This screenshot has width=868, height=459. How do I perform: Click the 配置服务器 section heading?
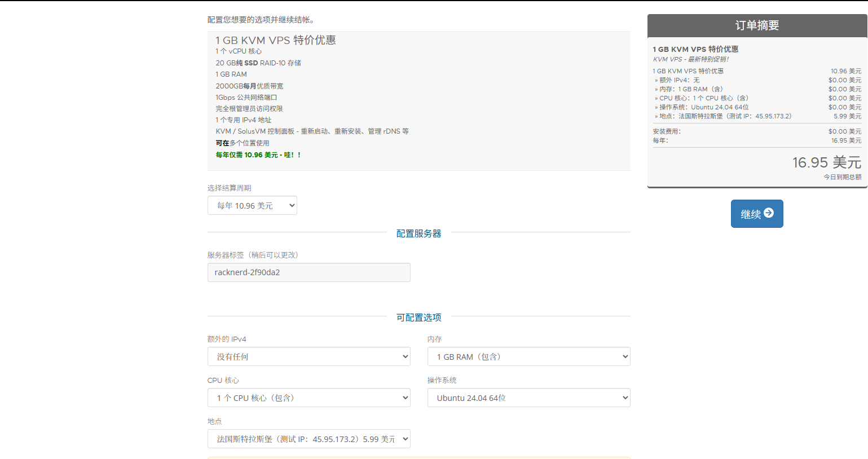coord(418,233)
